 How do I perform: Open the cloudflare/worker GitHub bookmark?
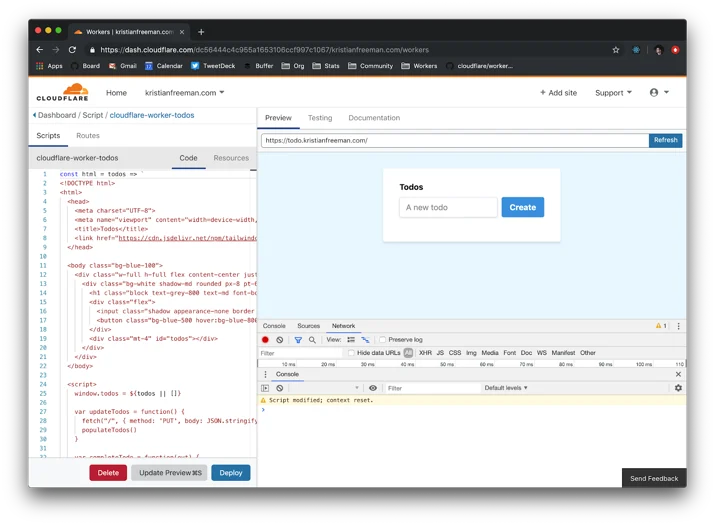click(x=479, y=66)
